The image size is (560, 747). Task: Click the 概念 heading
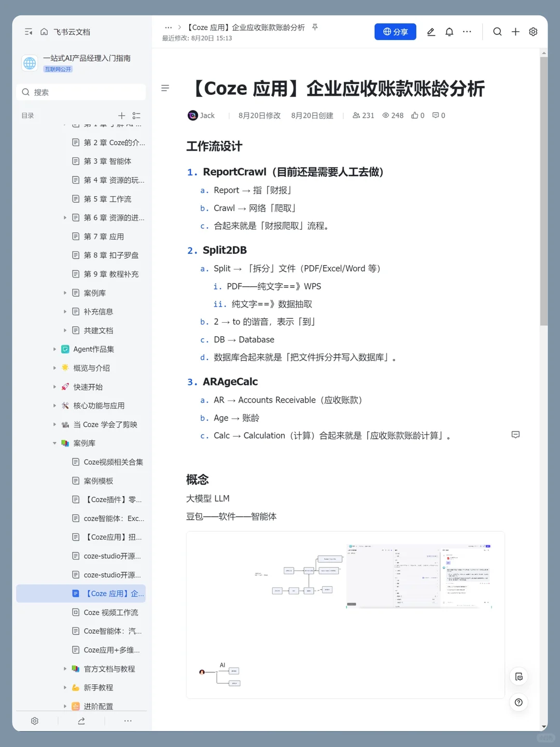(x=198, y=479)
